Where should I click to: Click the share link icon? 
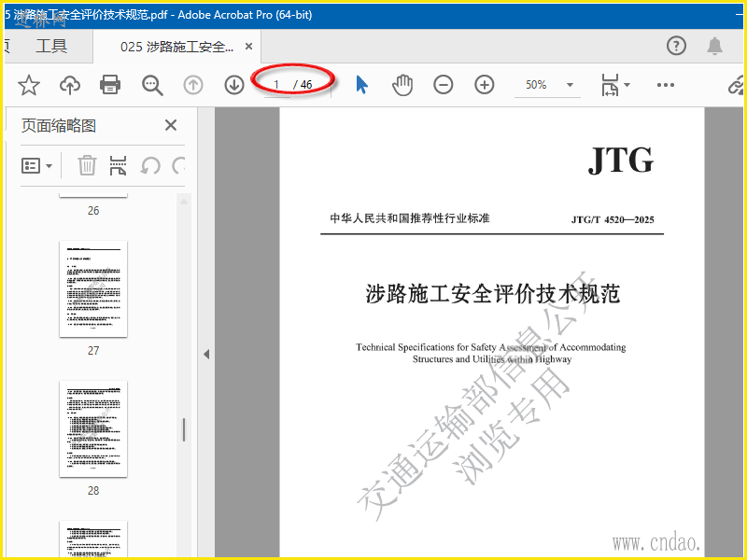[x=736, y=85]
